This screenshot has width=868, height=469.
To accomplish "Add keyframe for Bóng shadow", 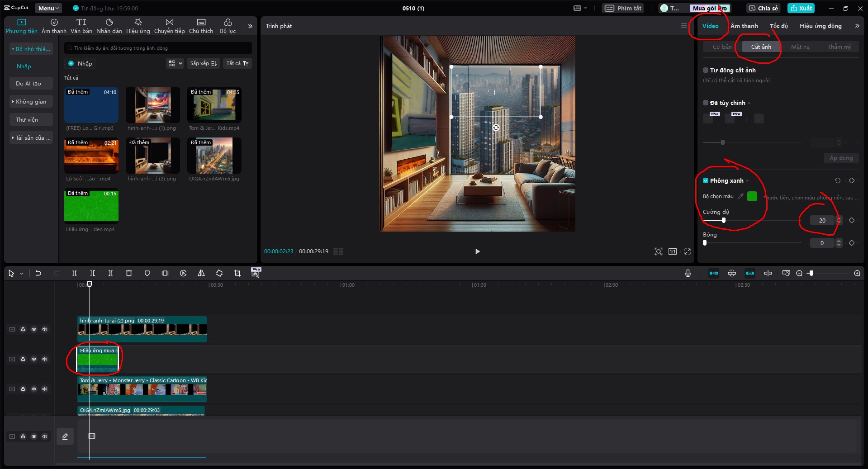I will click(x=852, y=243).
